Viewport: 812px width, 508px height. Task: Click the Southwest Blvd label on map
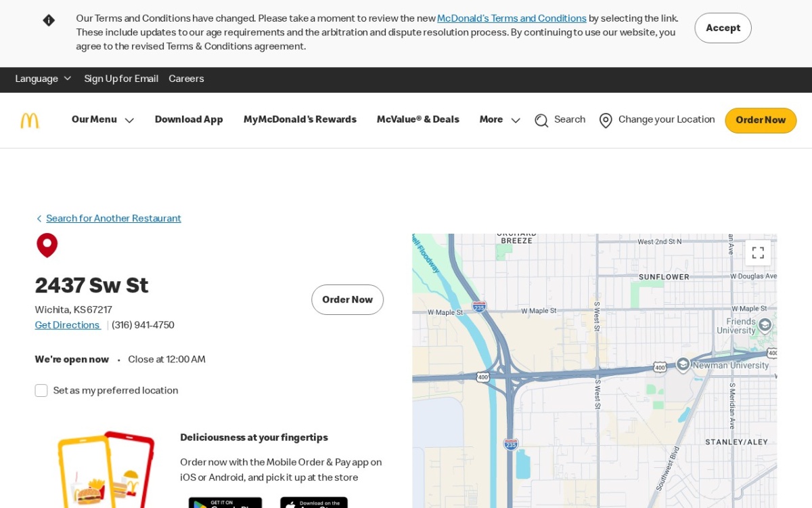(x=667, y=468)
